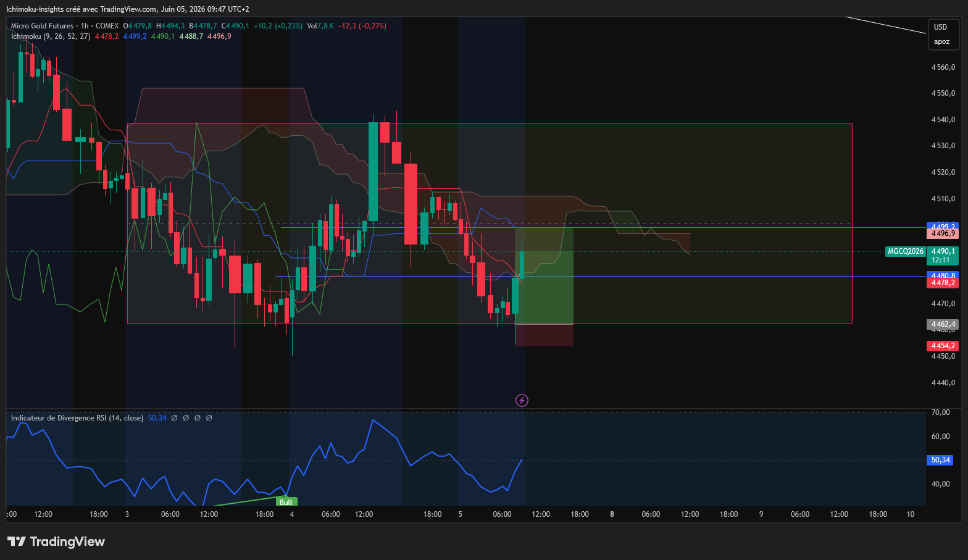Click the TradingView logo
The width and height of the screenshot is (968, 560).
(x=56, y=541)
